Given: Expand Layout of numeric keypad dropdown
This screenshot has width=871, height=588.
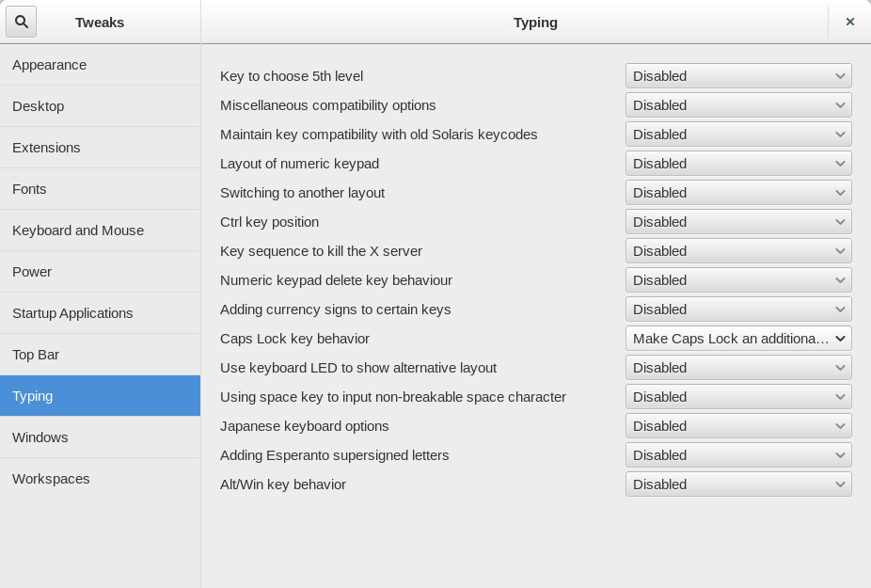Looking at the screenshot, I should point(738,164).
